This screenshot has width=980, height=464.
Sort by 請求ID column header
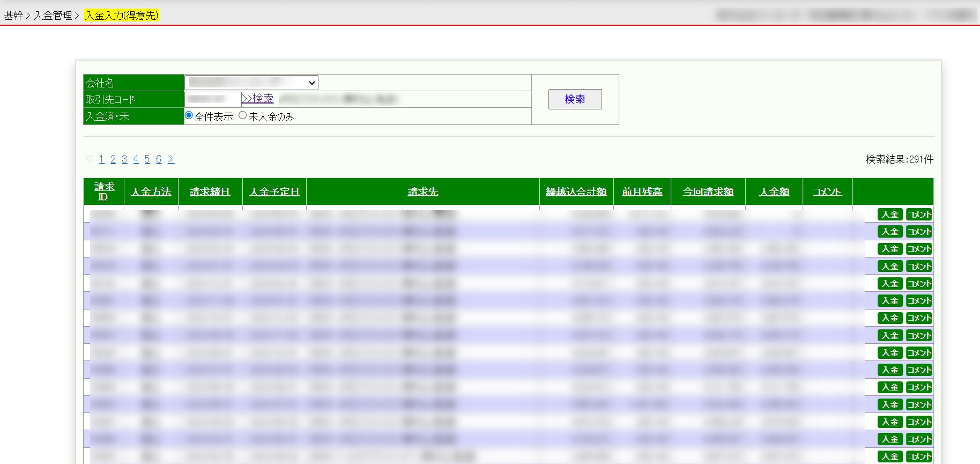coord(104,192)
